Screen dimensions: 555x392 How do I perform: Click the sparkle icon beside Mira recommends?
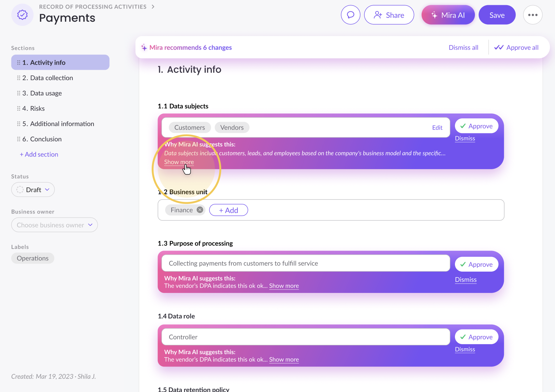click(144, 47)
